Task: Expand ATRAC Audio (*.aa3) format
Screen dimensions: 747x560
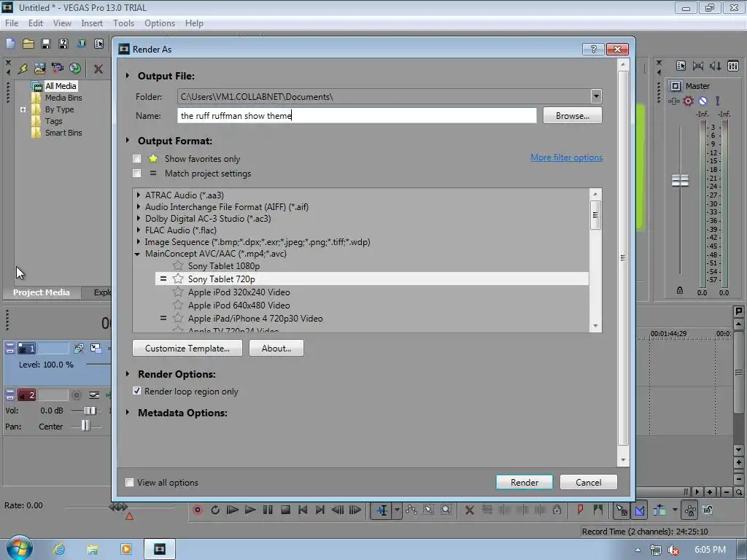Action: (138, 195)
